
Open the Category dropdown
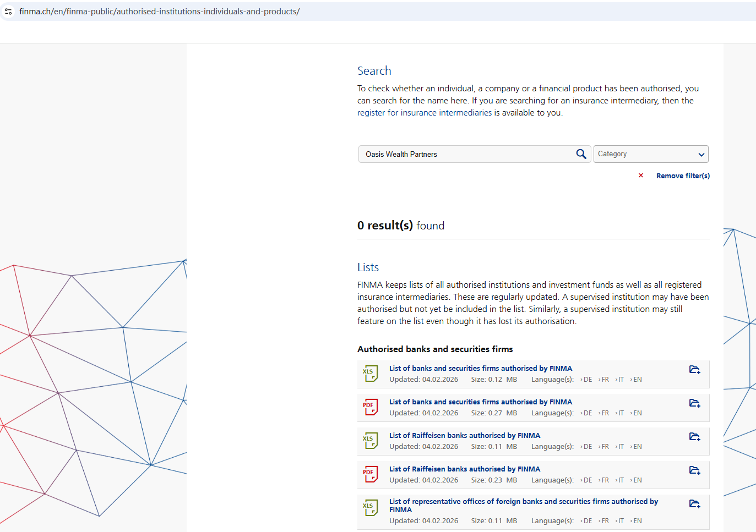point(650,154)
